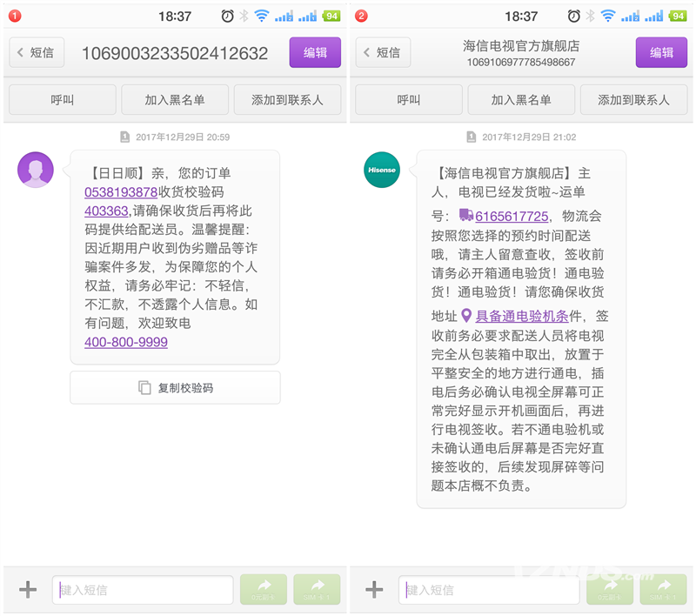The height and width of the screenshot is (616, 696).
Task: Tap clock 18:37 in right status bar
Action: point(521,17)
